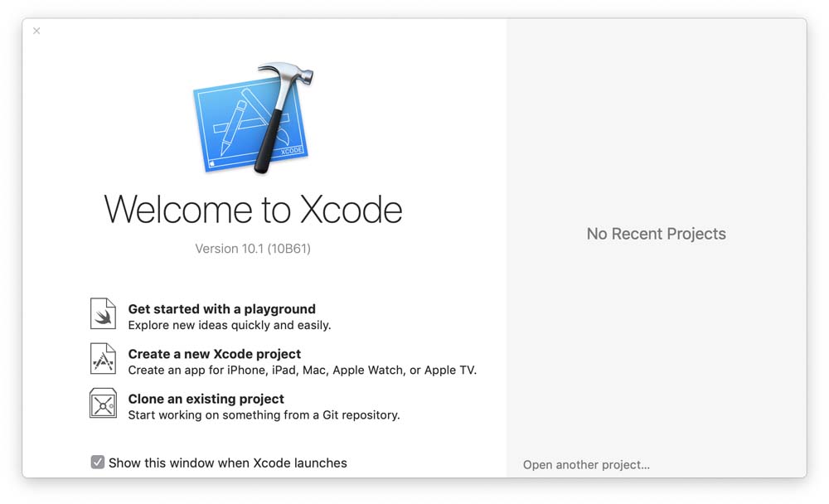Click the 'Show this window when Xcode launches' label

coord(227,463)
